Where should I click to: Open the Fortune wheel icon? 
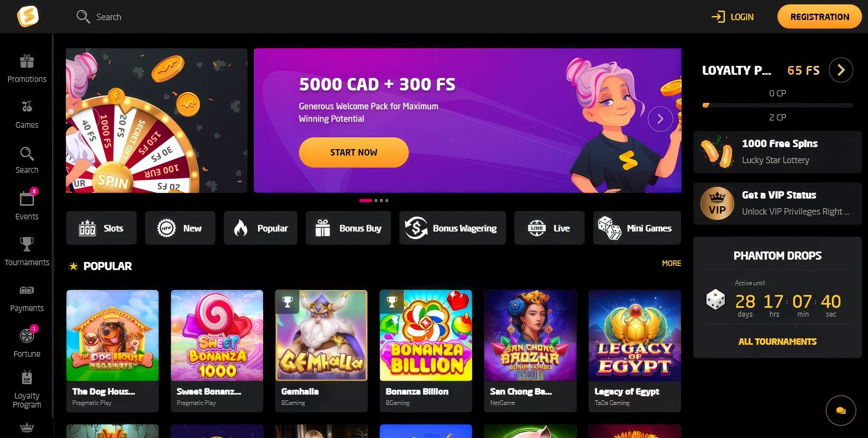coord(27,336)
